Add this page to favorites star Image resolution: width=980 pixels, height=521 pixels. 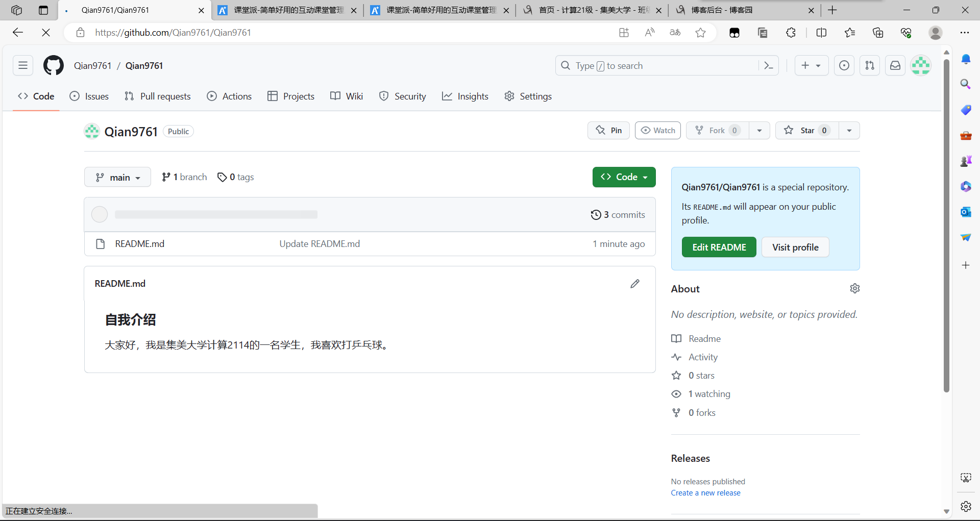(x=700, y=33)
